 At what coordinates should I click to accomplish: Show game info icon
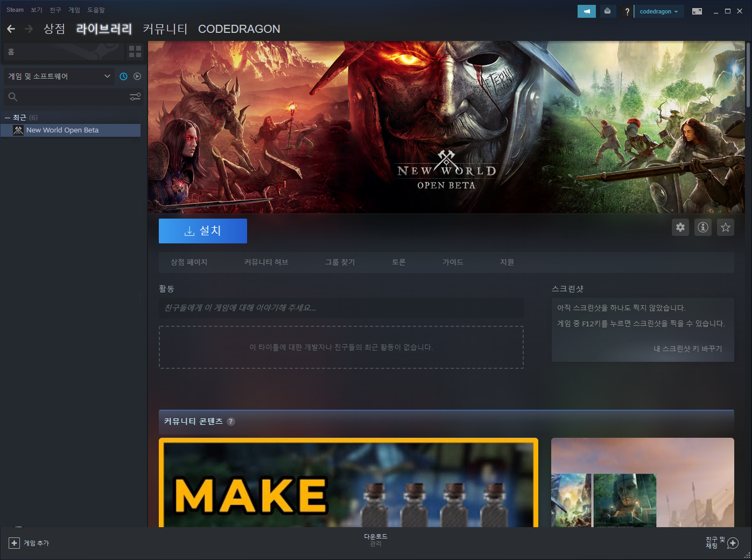pos(703,227)
